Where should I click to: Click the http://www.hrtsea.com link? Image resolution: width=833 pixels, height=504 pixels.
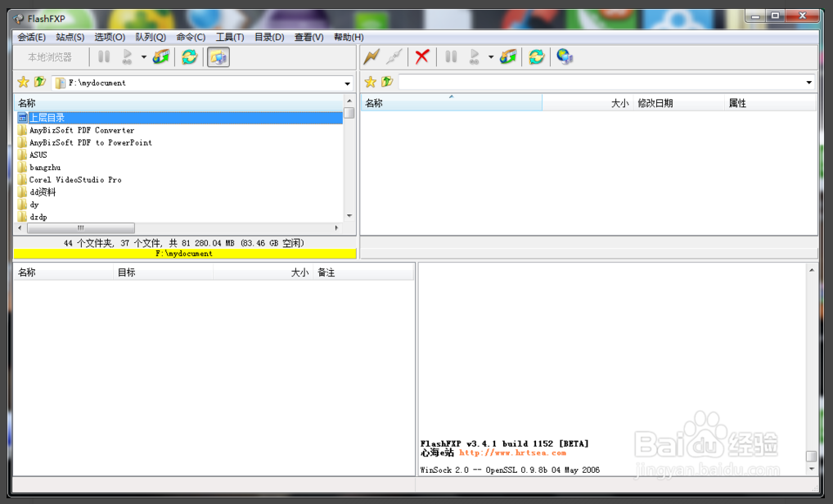coord(512,452)
